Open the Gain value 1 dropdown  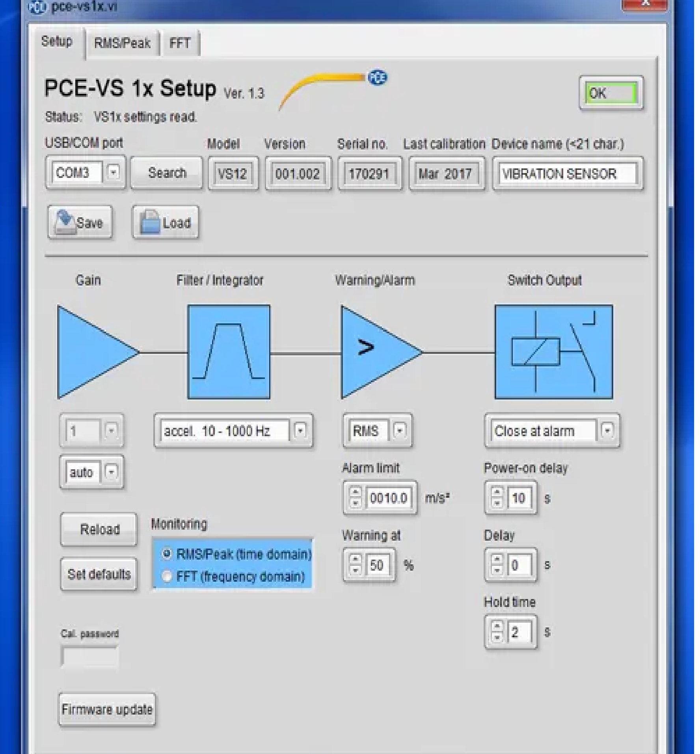pos(111,431)
